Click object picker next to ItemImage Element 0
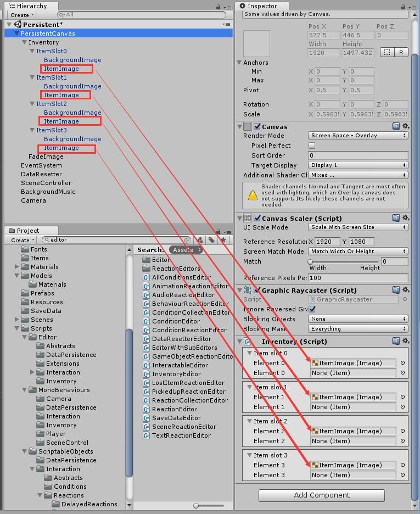The image size is (420, 514). [402, 363]
